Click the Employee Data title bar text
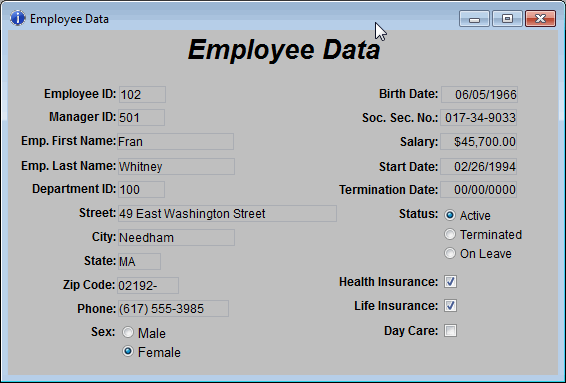566x383 pixels. [x=69, y=19]
